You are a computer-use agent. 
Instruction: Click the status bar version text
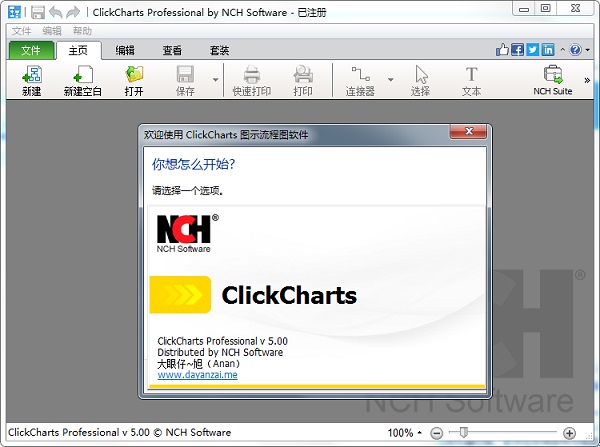pyautogui.click(x=119, y=432)
